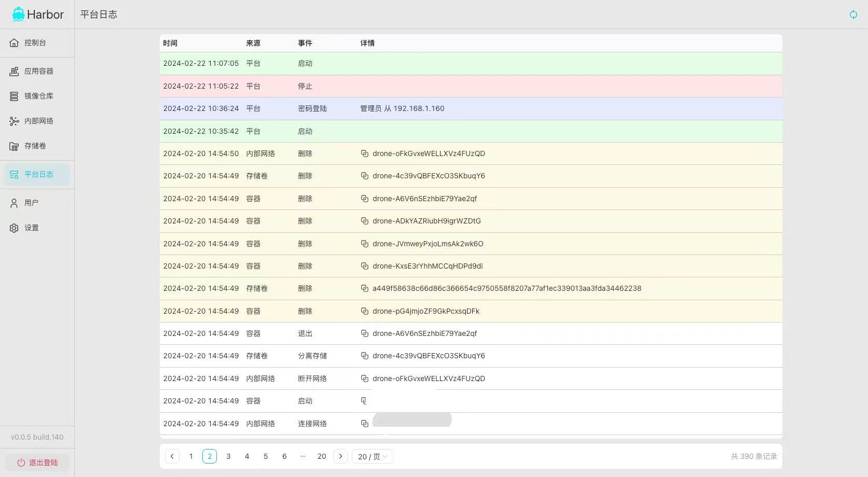Go to page 6
This screenshot has height=477, width=868.
(x=284, y=456)
